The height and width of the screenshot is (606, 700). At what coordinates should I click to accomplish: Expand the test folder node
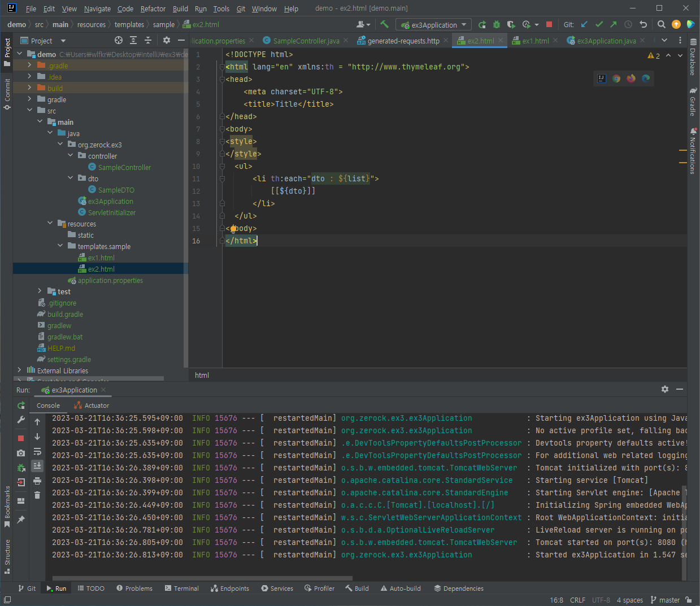[40, 291]
